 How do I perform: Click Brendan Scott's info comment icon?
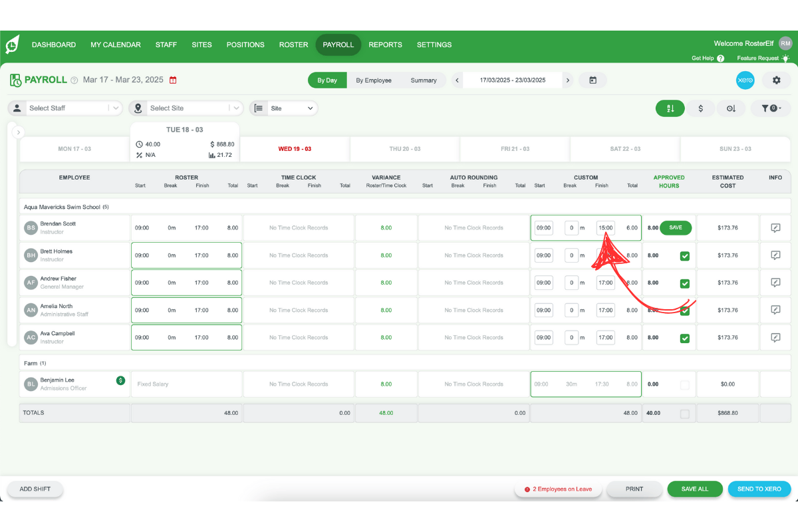(x=775, y=227)
